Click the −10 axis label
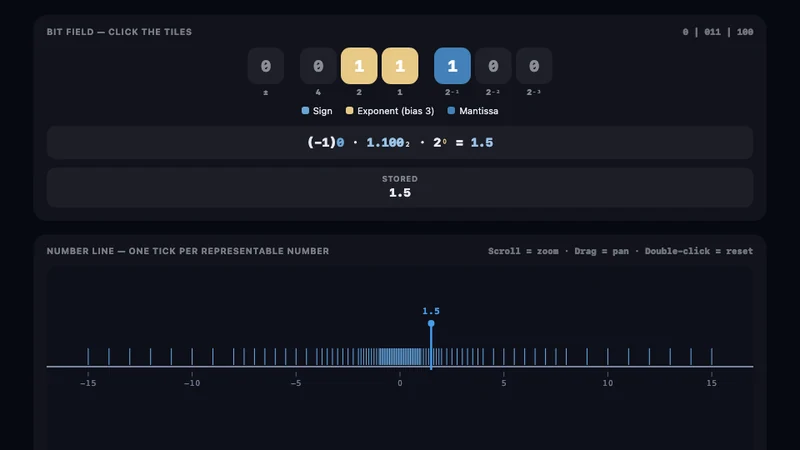 [x=192, y=383]
